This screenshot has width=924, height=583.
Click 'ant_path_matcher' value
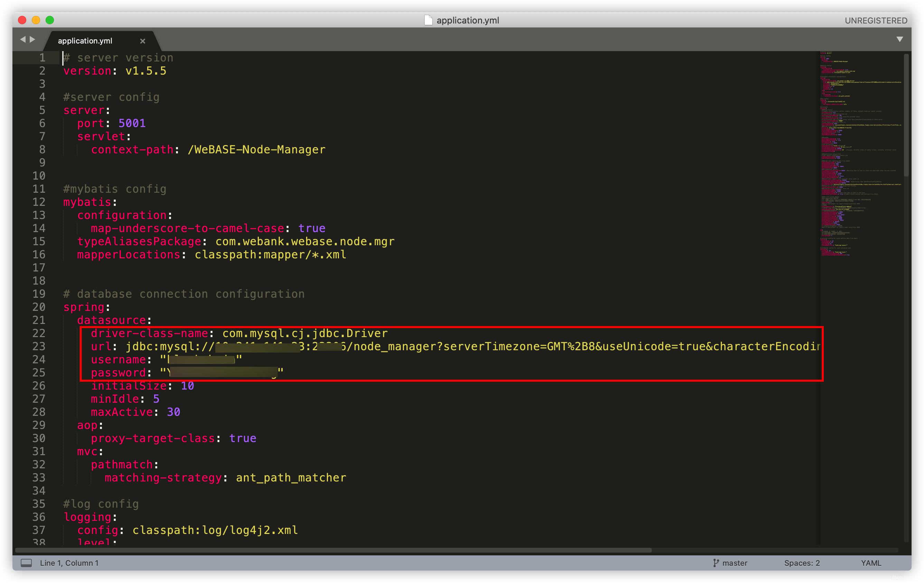coord(291,478)
